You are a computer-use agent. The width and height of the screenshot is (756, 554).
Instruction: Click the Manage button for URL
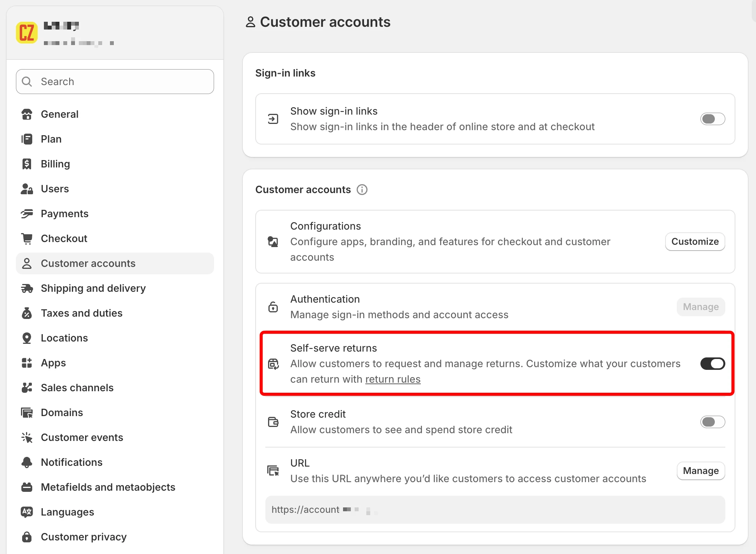[x=701, y=471]
